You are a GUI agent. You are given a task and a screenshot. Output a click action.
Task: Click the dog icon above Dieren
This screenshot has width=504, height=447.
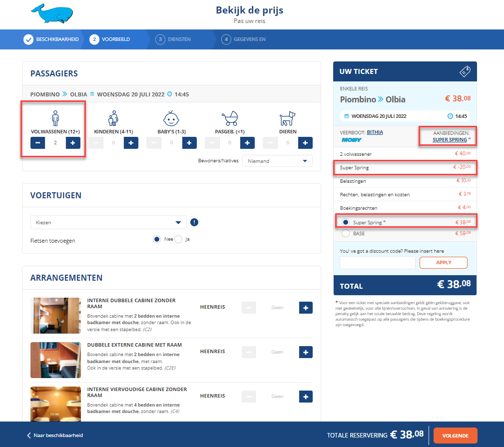(287, 118)
